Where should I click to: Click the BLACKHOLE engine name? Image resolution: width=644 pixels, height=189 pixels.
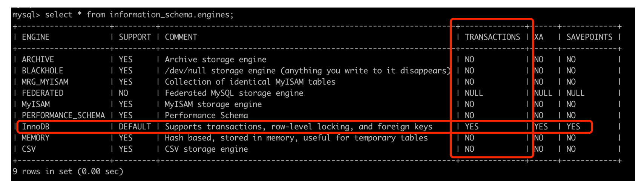click(42, 70)
